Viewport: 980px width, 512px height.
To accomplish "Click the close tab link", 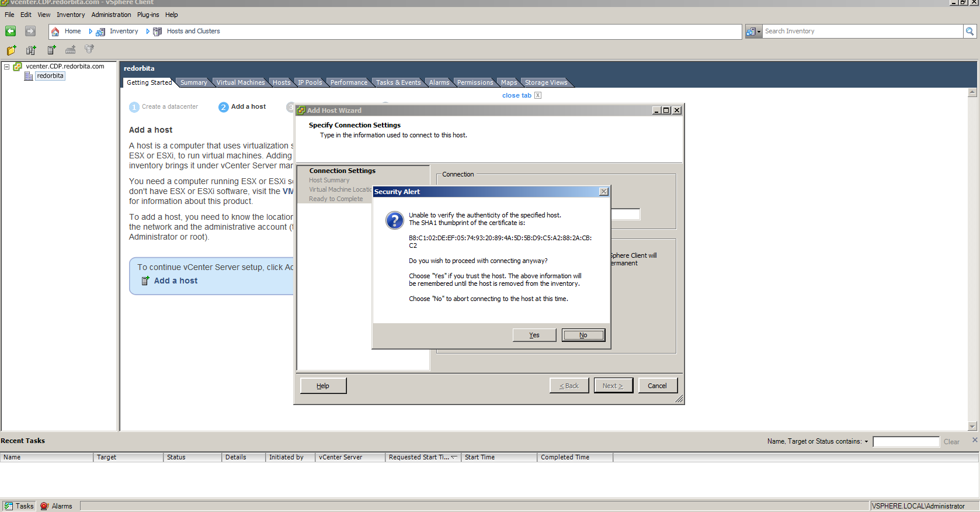I will point(517,95).
